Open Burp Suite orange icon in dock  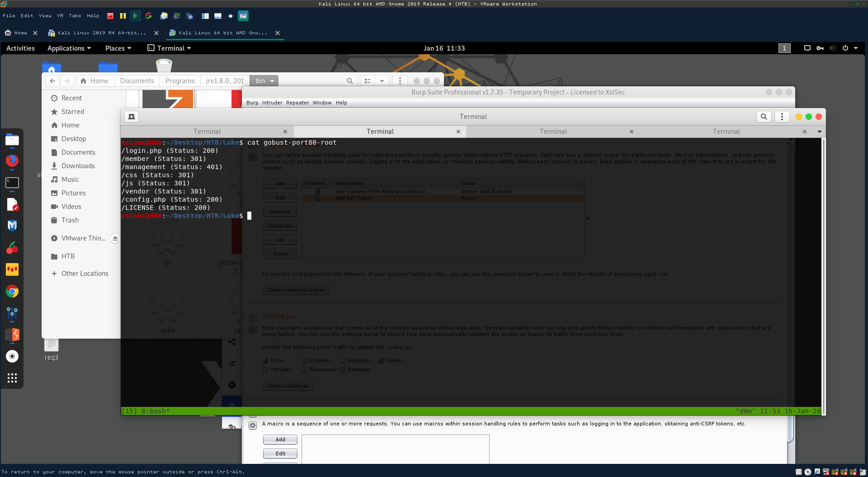point(12,335)
